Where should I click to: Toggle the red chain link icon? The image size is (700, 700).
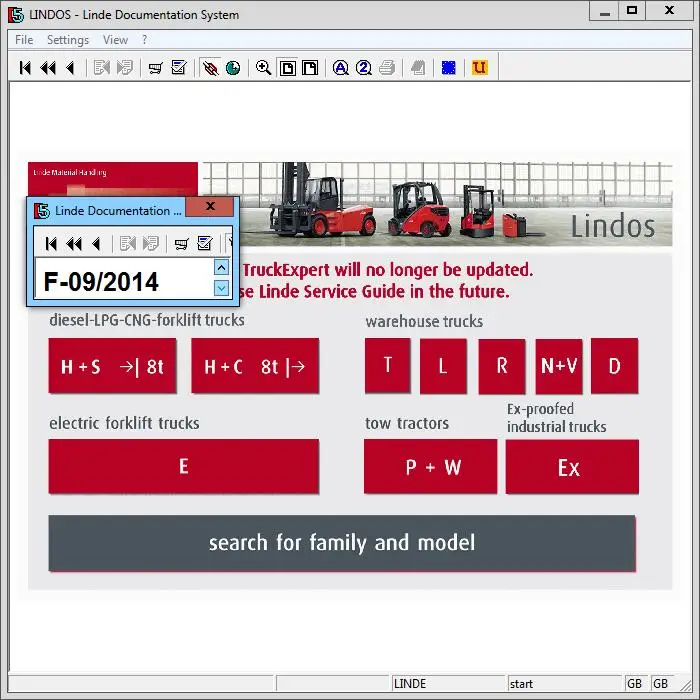[x=210, y=68]
